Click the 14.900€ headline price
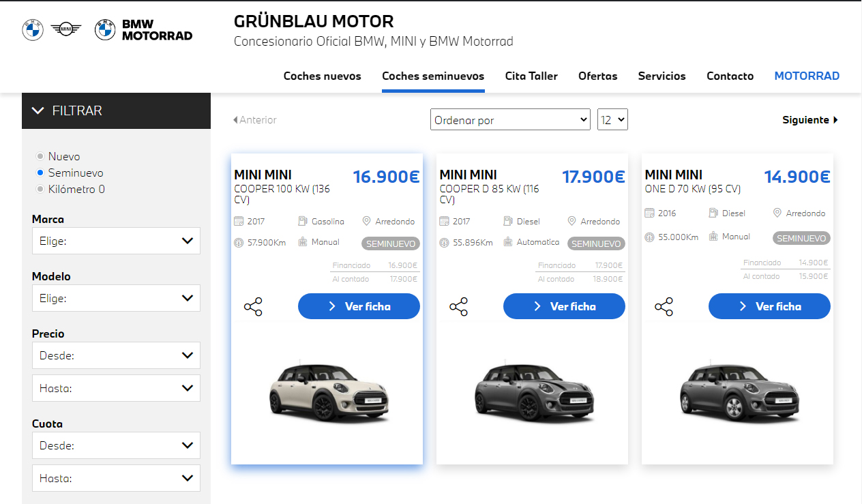The height and width of the screenshot is (504, 862). pos(797,177)
